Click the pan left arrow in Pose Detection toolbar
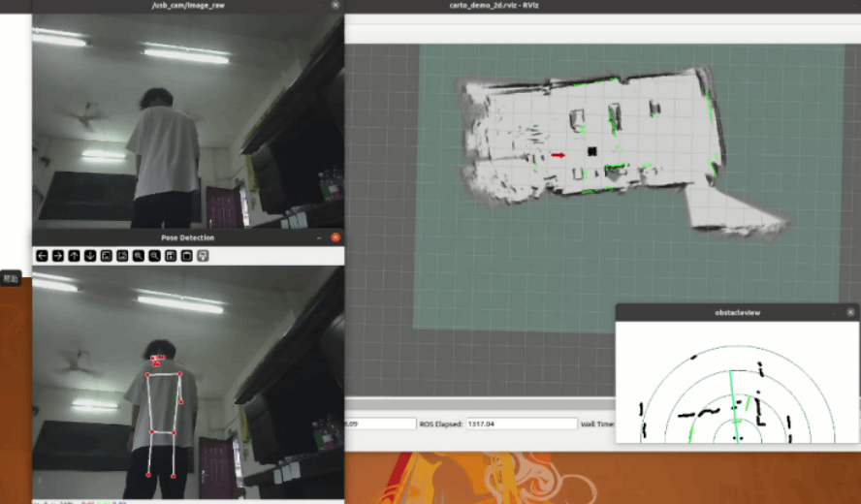This screenshot has width=861, height=504. point(42,256)
